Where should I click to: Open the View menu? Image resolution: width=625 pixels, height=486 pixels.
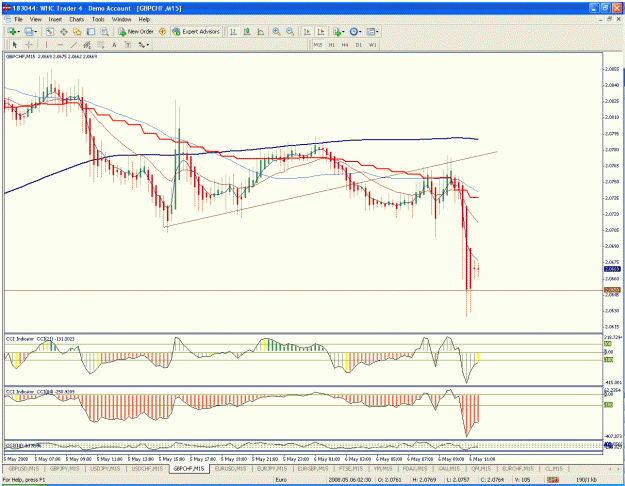[35, 19]
